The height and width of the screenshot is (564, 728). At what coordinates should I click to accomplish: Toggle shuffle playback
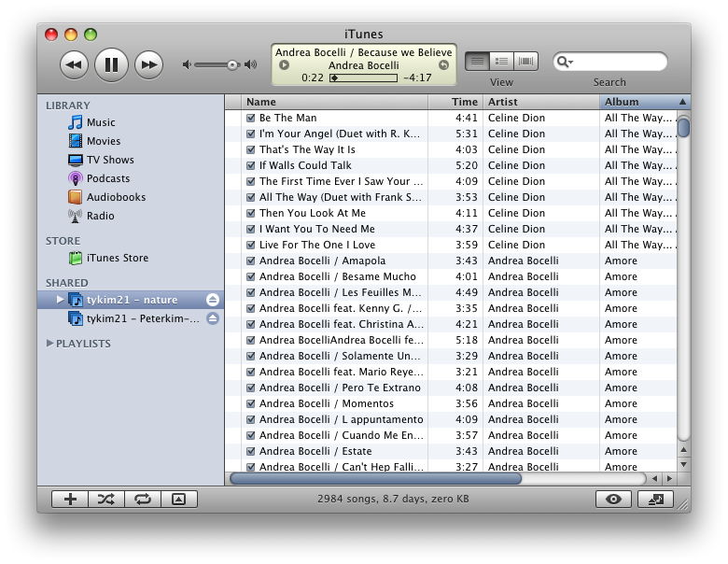(x=106, y=500)
